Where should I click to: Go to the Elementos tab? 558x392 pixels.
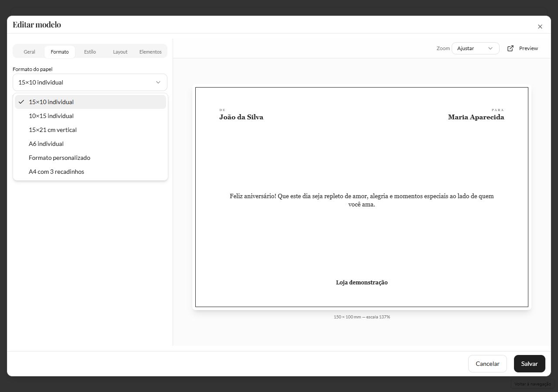click(150, 52)
